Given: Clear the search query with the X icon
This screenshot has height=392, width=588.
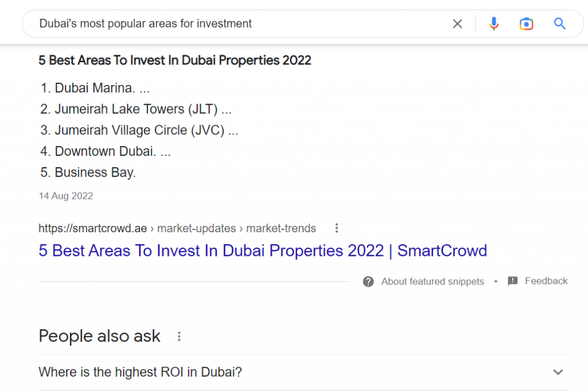Looking at the screenshot, I should [x=458, y=24].
